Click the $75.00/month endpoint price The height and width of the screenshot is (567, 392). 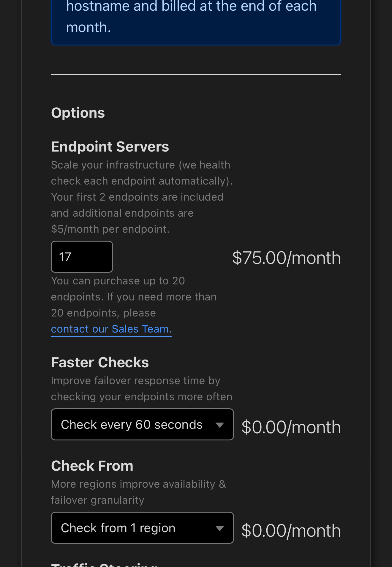(x=286, y=258)
